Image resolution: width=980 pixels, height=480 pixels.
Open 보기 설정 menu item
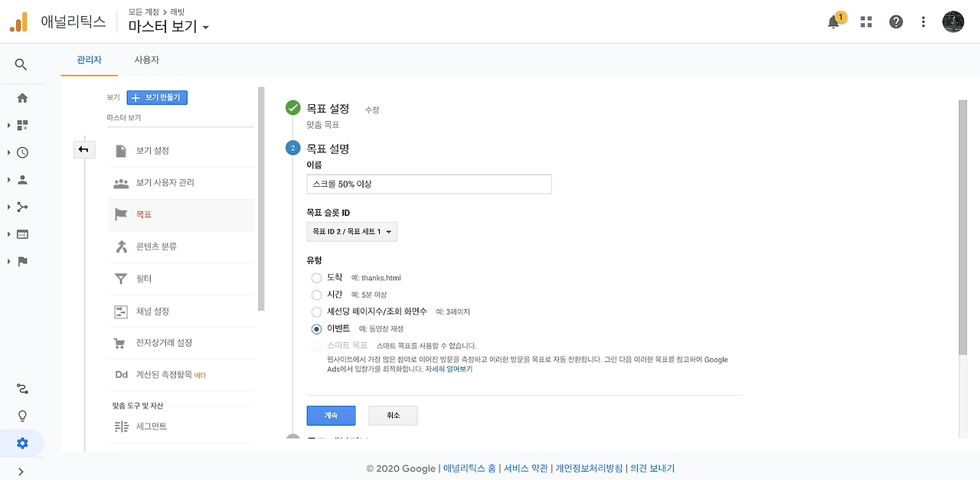[181, 151]
